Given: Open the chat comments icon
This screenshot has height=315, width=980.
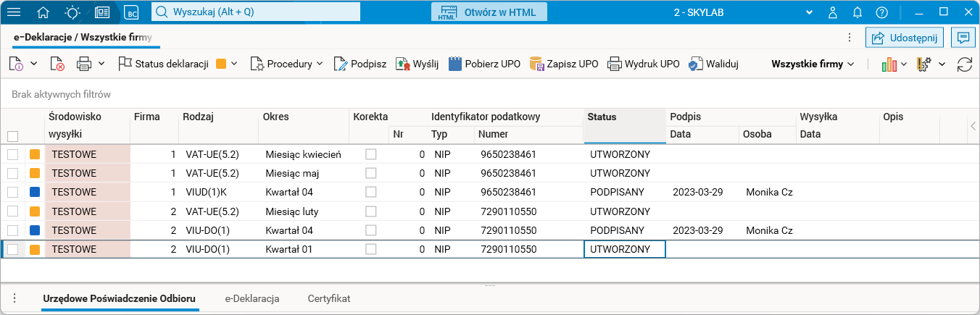Looking at the screenshot, I should (963, 38).
